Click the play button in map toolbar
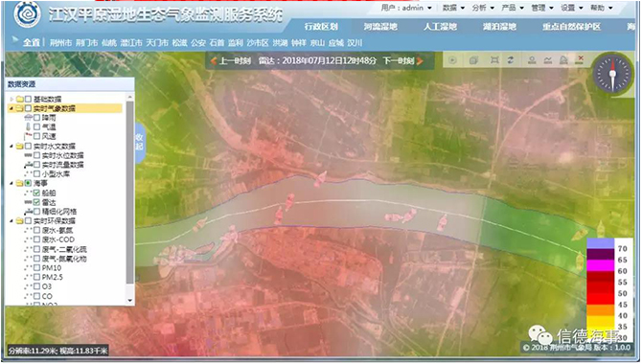Screen dimensions: 642x364 pyautogui.click(x=452, y=60)
